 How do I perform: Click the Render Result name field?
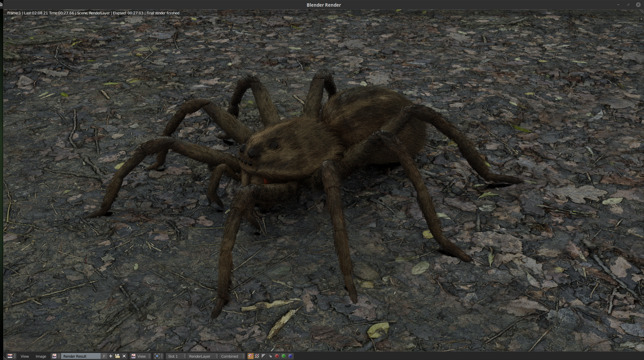pyautogui.click(x=81, y=356)
